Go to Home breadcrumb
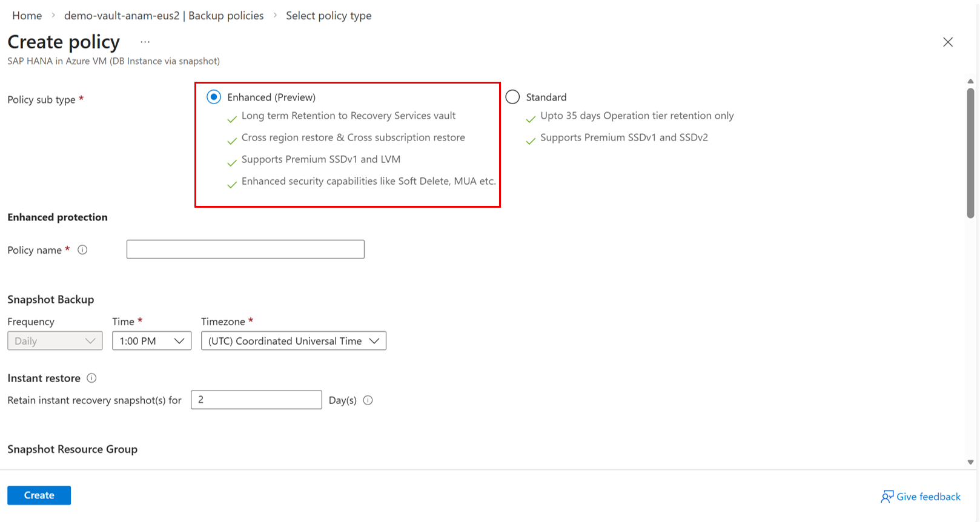This screenshot has width=980, height=522. [x=27, y=16]
